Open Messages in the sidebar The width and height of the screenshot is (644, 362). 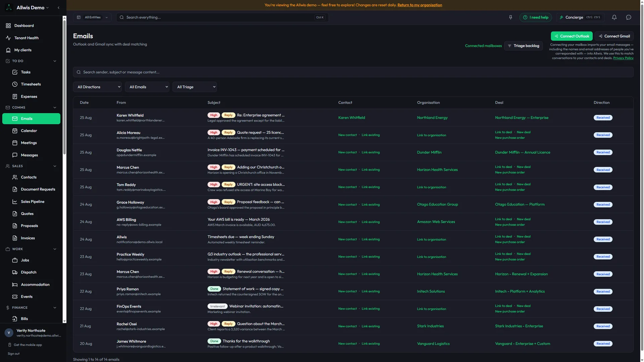coord(31,155)
